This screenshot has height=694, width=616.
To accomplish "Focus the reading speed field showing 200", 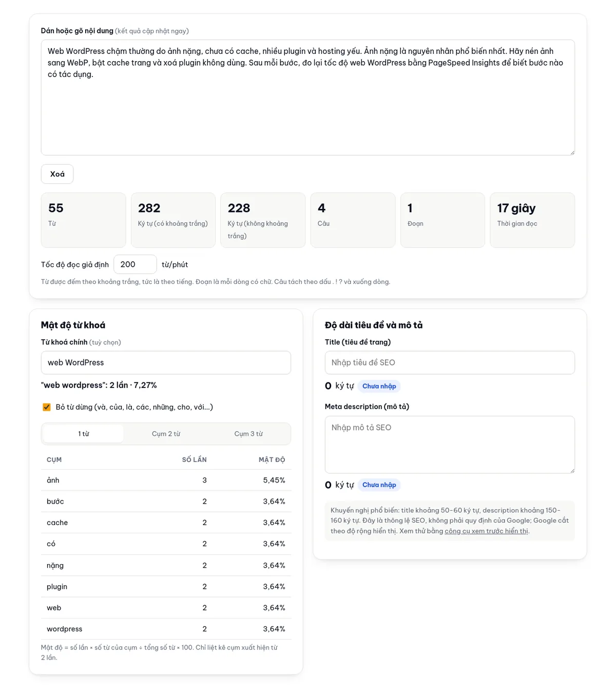I will pos(135,264).
